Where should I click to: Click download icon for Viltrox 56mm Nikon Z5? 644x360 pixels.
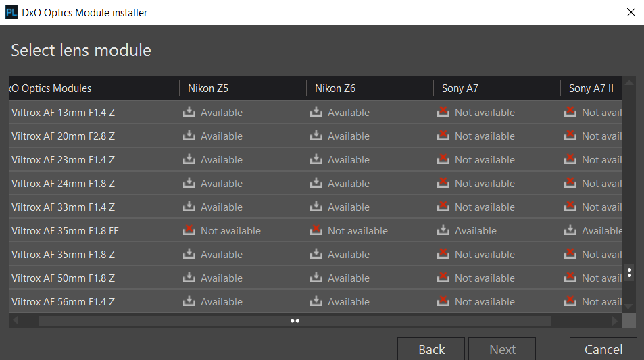[189, 301]
